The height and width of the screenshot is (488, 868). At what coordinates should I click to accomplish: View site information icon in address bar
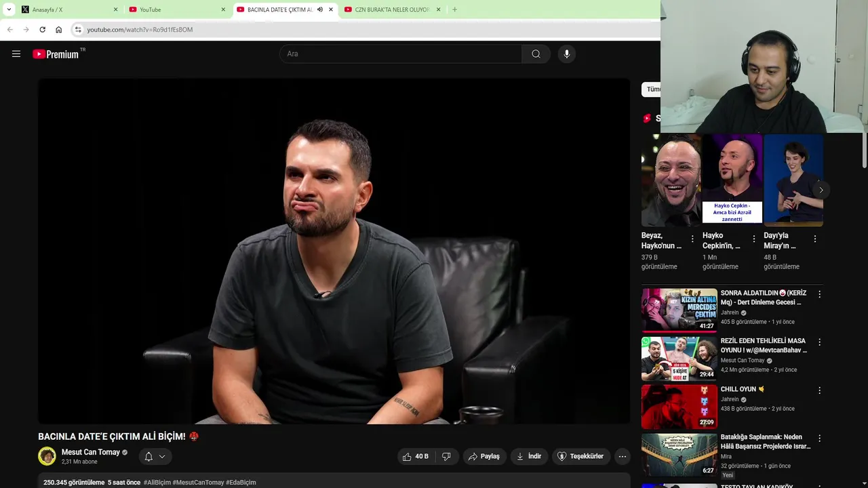coord(78,30)
